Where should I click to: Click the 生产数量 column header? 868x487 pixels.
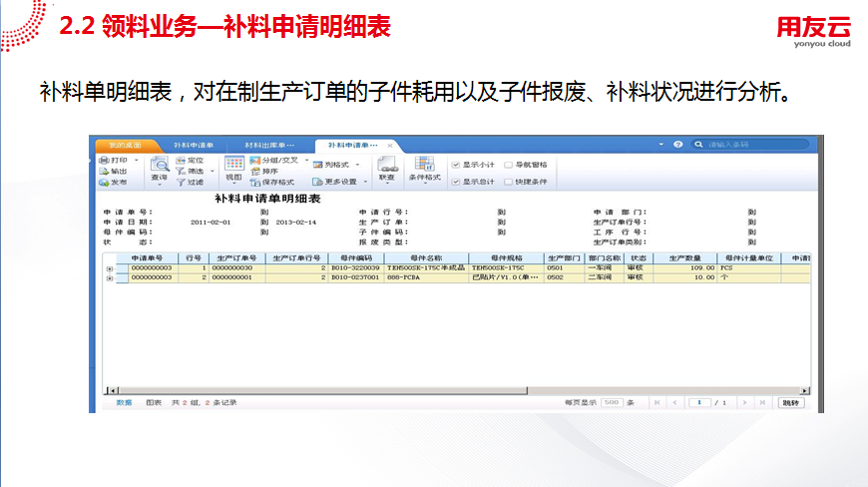point(685,257)
